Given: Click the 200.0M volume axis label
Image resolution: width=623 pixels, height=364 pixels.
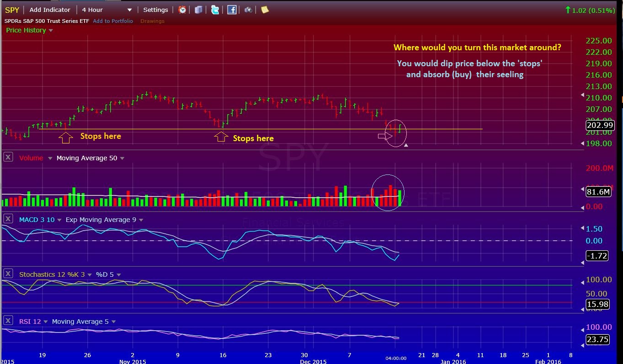Looking at the screenshot, I should coord(600,169).
